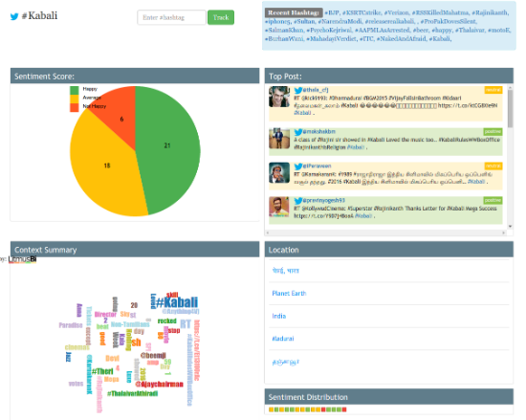Select the India location

pos(278,316)
